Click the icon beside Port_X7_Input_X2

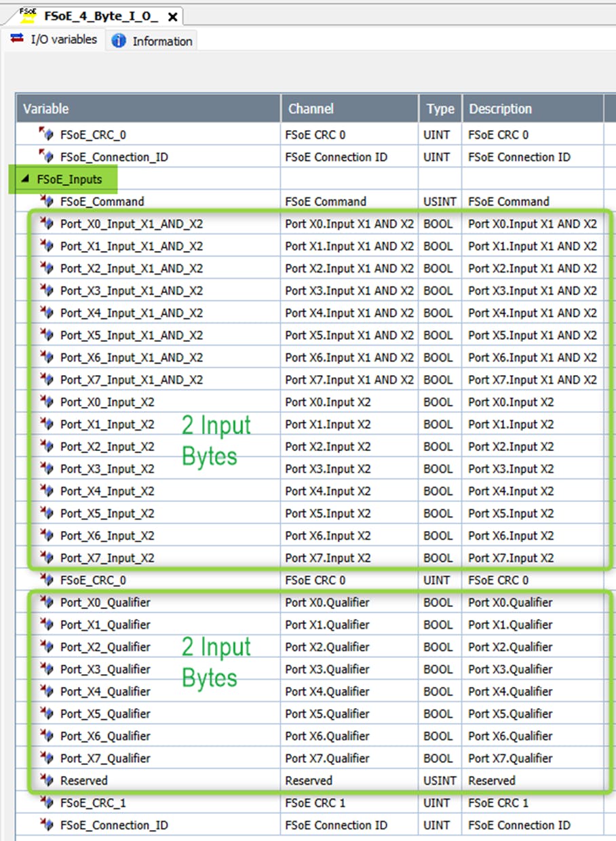47,558
